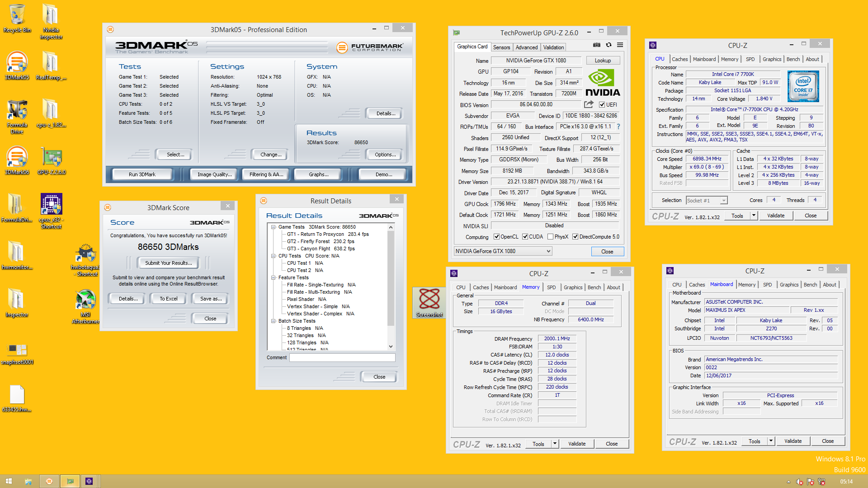
Task: Select the FormulaDri folder icon
Action: [17, 208]
